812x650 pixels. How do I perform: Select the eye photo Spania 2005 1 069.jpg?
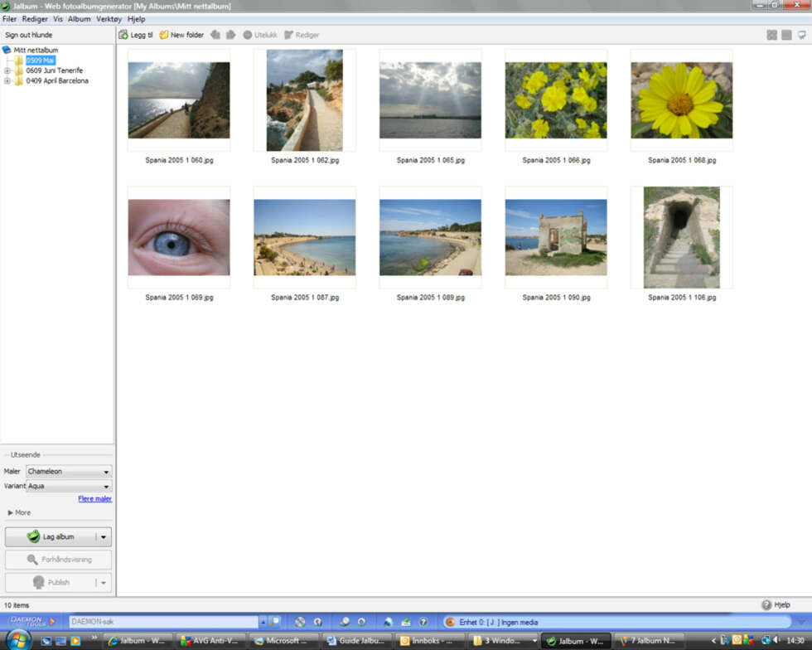(x=179, y=237)
